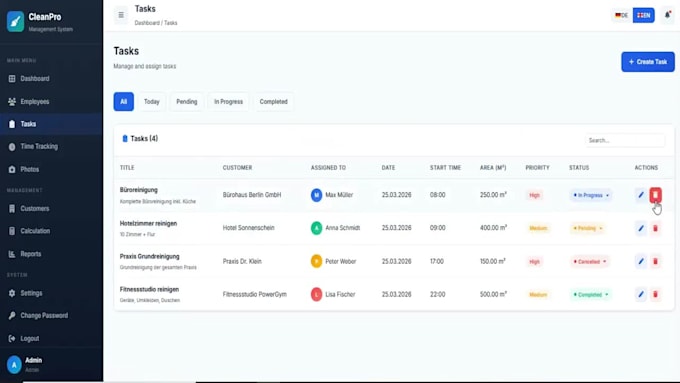The height and width of the screenshot is (383, 680).
Task: Click the TITLE column header
Action: click(x=127, y=168)
